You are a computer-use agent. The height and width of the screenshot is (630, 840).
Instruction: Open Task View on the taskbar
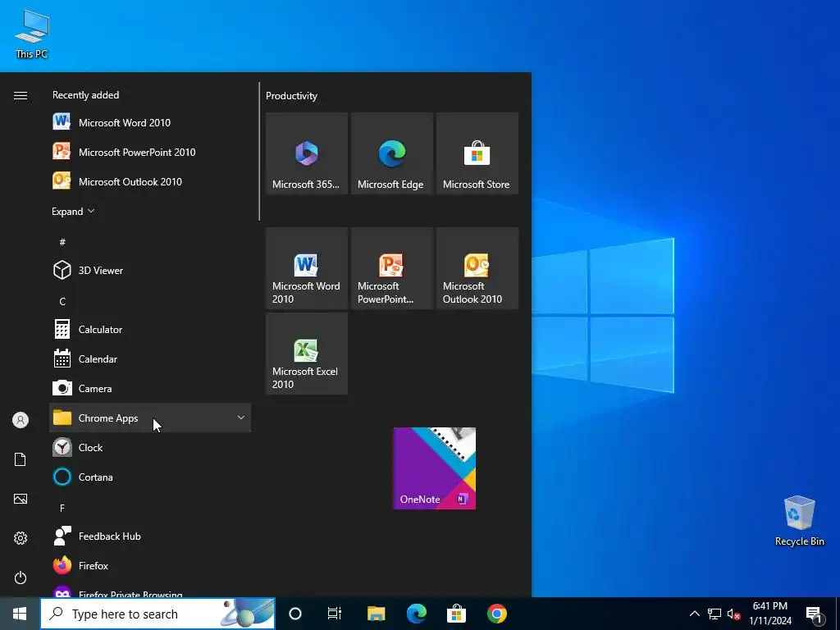335,614
